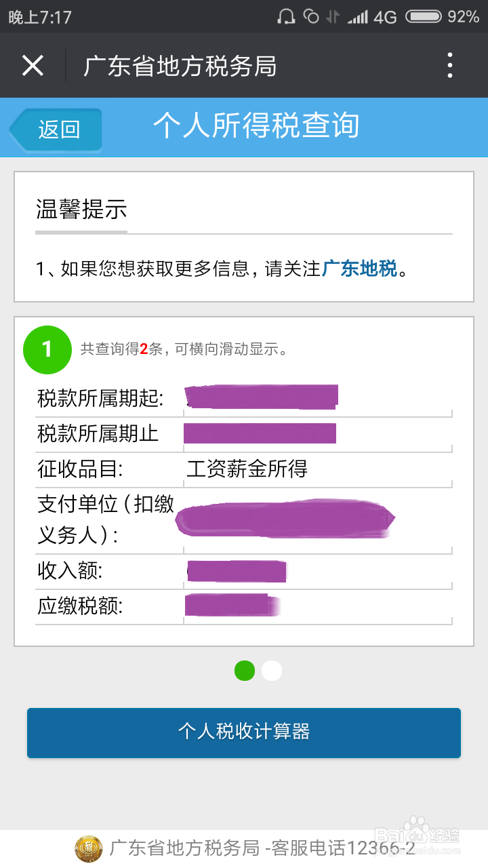Close the webview with the X icon
This screenshot has height=868, width=488.
(33, 66)
